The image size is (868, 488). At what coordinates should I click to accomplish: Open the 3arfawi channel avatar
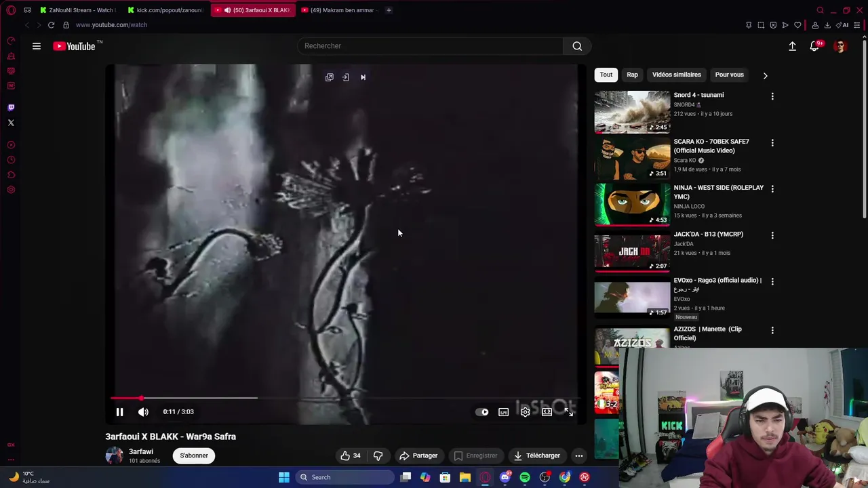point(114,455)
